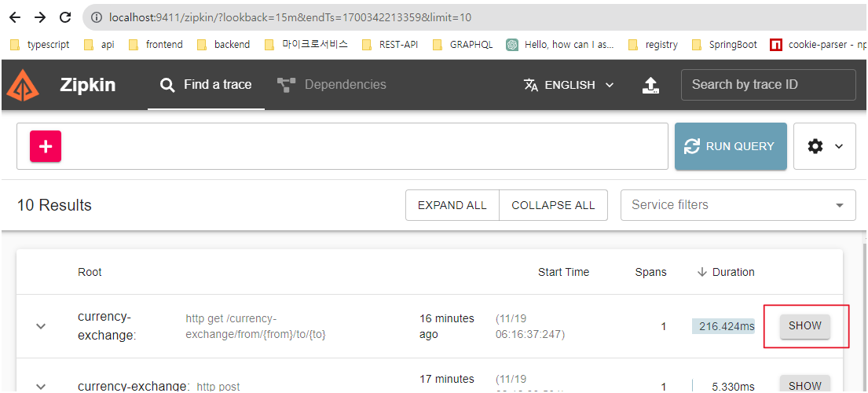Open the cookie-parser npm bookmark
Viewport: 868px width, 393px height.
pos(819,45)
